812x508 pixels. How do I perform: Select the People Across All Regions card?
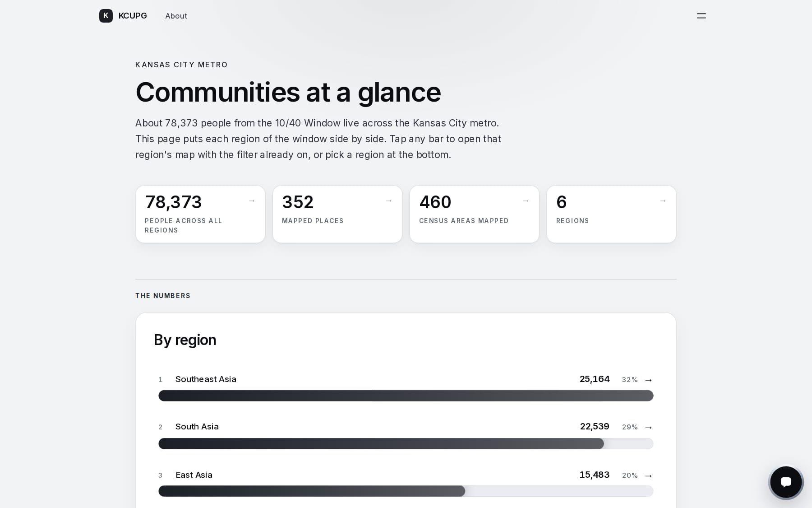coord(200,214)
